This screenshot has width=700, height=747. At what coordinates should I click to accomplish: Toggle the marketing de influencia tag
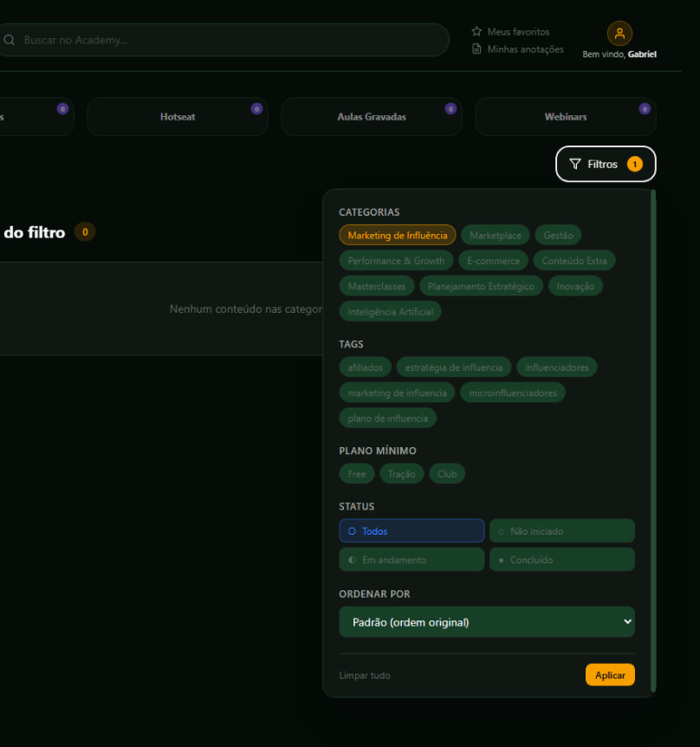click(397, 393)
